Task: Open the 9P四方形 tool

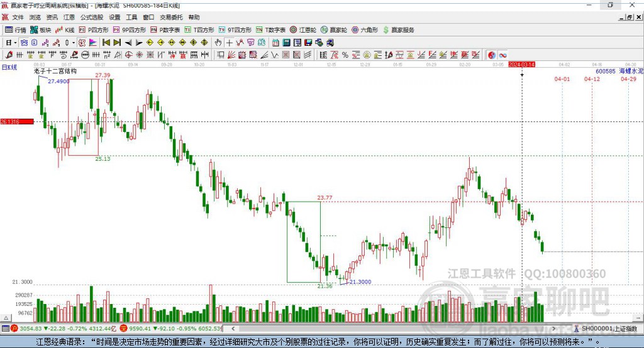Action: (130, 30)
